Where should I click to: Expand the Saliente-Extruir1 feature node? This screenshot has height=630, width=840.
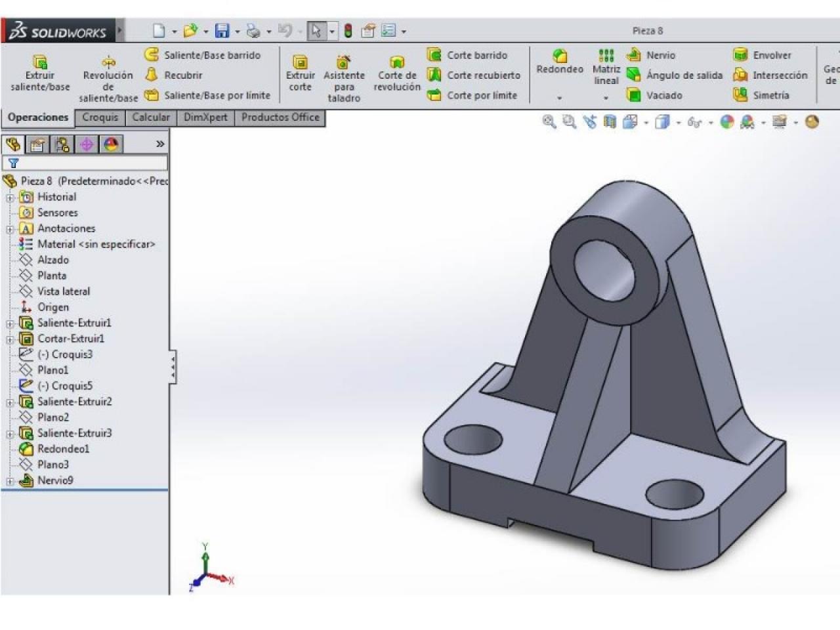coord(10,324)
